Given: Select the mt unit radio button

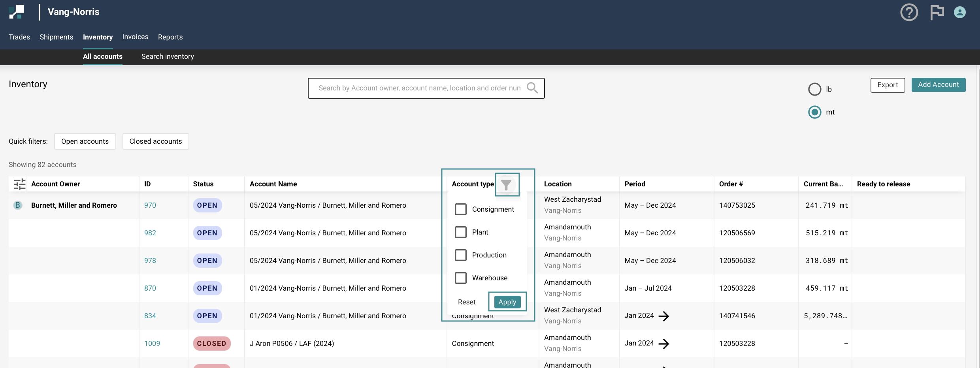Looking at the screenshot, I should pyautogui.click(x=814, y=112).
